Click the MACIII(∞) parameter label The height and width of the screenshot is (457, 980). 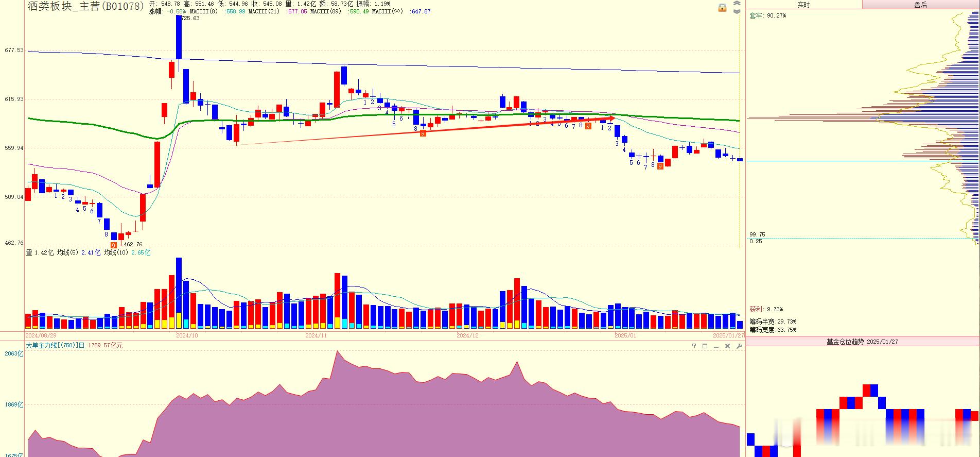(x=388, y=11)
